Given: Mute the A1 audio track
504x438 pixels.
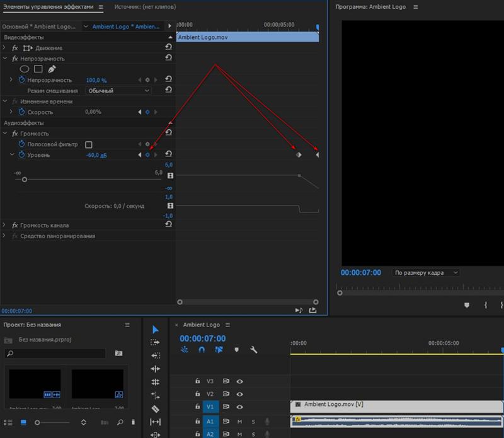Looking at the screenshot, I should click(239, 421).
